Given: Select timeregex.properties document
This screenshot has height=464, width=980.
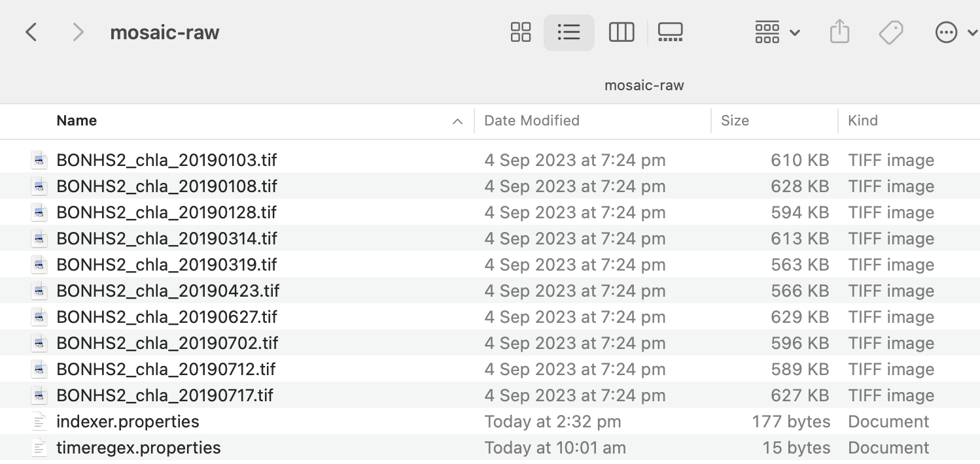Looking at the screenshot, I should 138,448.
